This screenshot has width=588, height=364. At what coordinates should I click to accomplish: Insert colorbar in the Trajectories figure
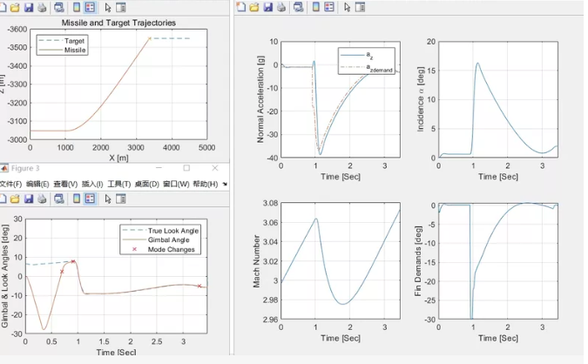click(x=77, y=8)
